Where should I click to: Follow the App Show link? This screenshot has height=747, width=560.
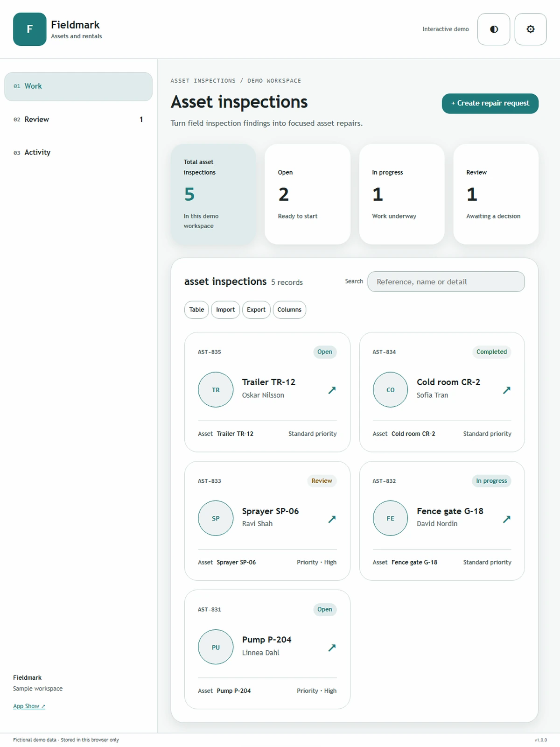29,706
